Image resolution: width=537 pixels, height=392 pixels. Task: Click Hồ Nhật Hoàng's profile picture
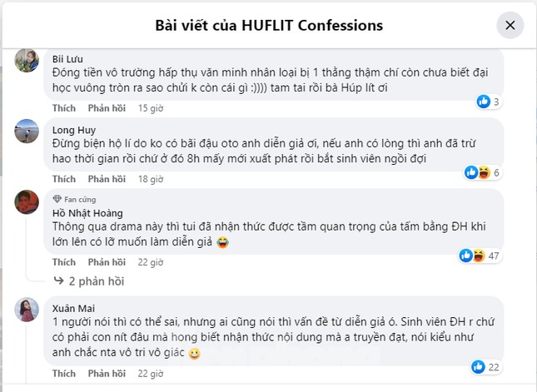(x=27, y=202)
